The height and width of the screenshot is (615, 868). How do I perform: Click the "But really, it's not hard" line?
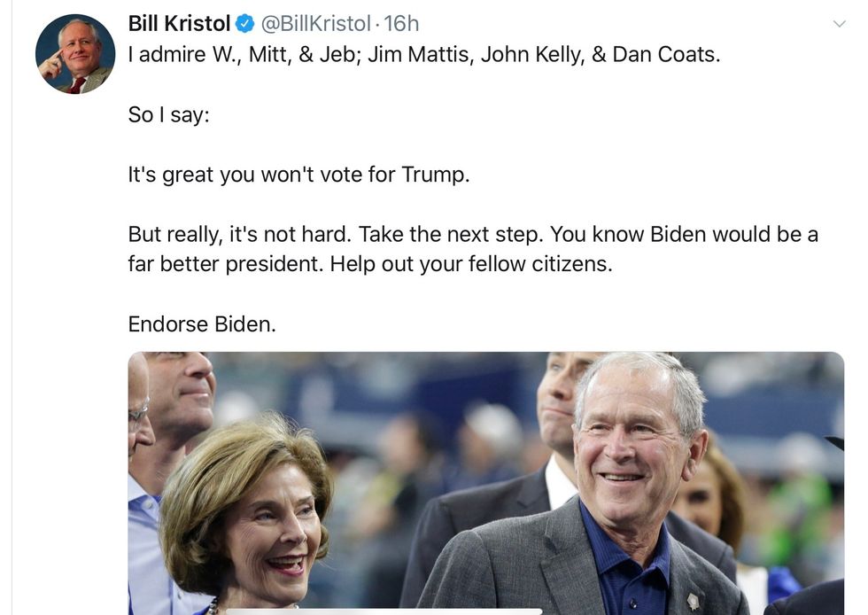473,235
